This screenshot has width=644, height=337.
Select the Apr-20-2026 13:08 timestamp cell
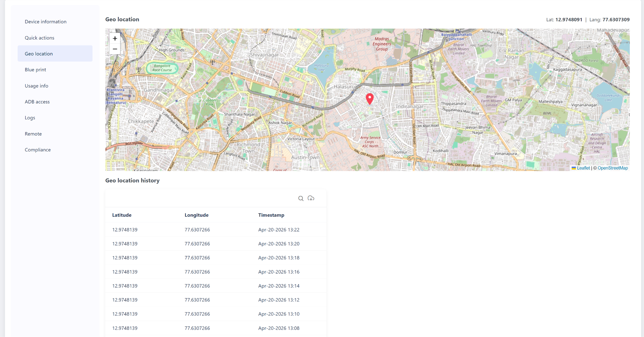pyautogui.click(x=279, y=328)
